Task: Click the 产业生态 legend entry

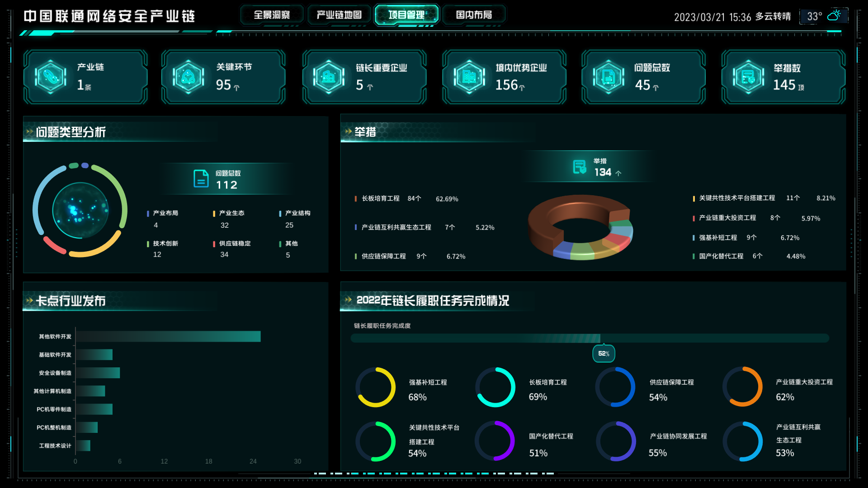Action: [229, 219]
